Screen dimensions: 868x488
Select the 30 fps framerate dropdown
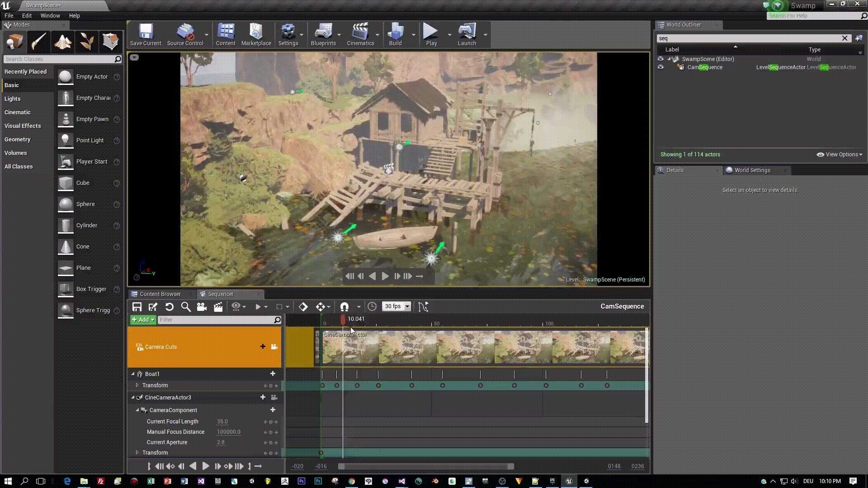[396, 306]
